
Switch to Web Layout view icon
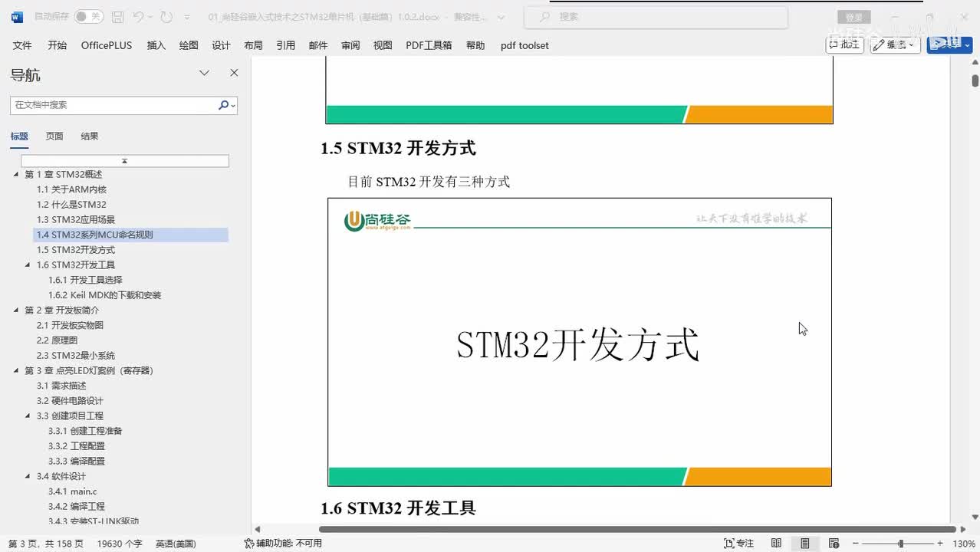pos(834,544)
